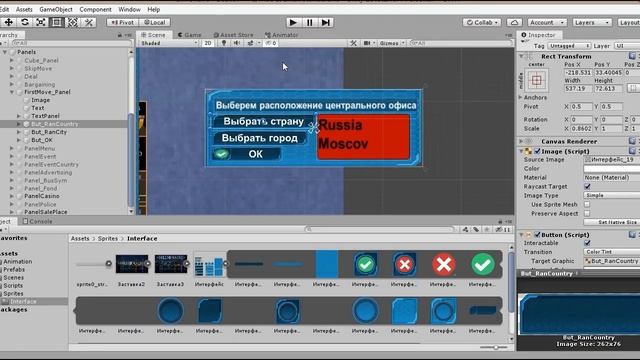Click the Pos X input field

(578, 72)
